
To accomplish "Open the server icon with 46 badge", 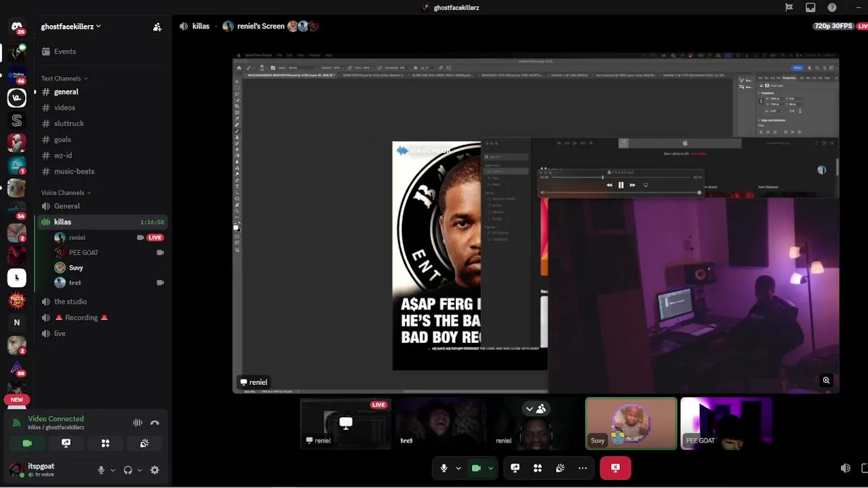I will pyautogui.click(x=17, y=76).
